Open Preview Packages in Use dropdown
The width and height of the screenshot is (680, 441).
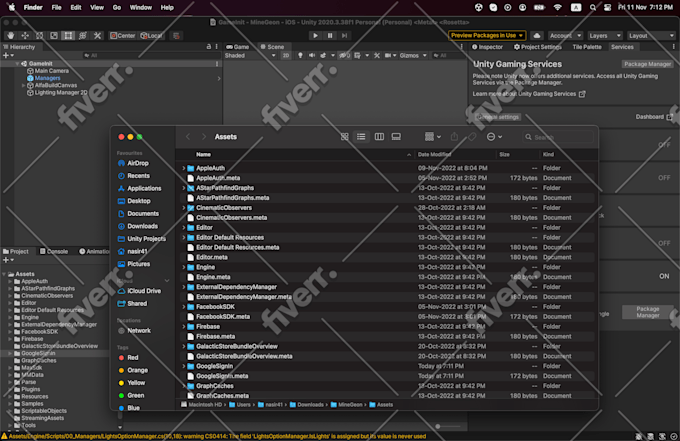tap(487, 36)
